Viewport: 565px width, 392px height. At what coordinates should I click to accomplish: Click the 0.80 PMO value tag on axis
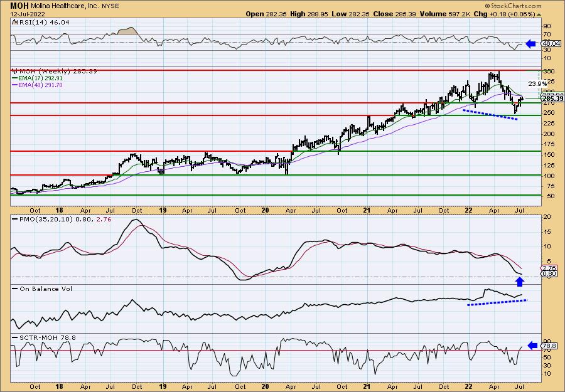point(550,274)
